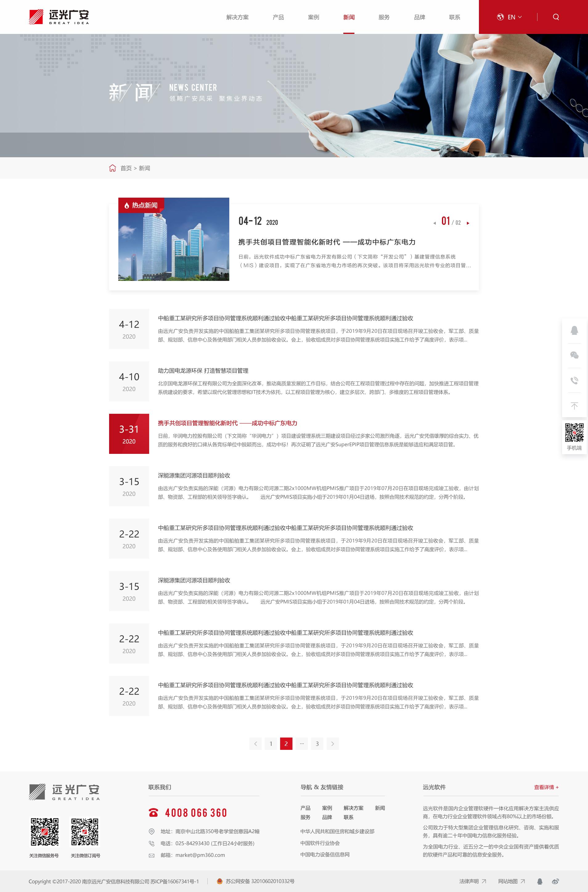Click the red 3-31 2020 date box
Image resolution: width=588 pixels, height=892 pixels.
[129, 434]
